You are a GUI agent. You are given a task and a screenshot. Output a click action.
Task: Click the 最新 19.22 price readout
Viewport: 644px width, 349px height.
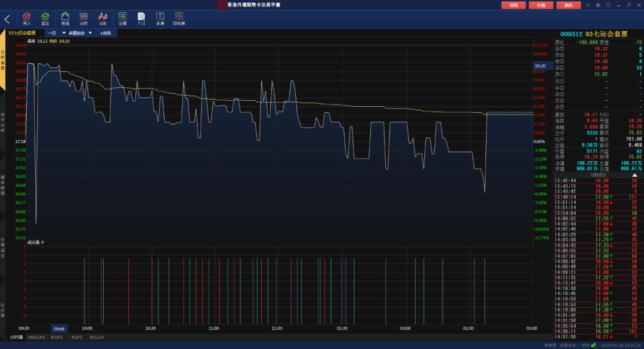38,41
